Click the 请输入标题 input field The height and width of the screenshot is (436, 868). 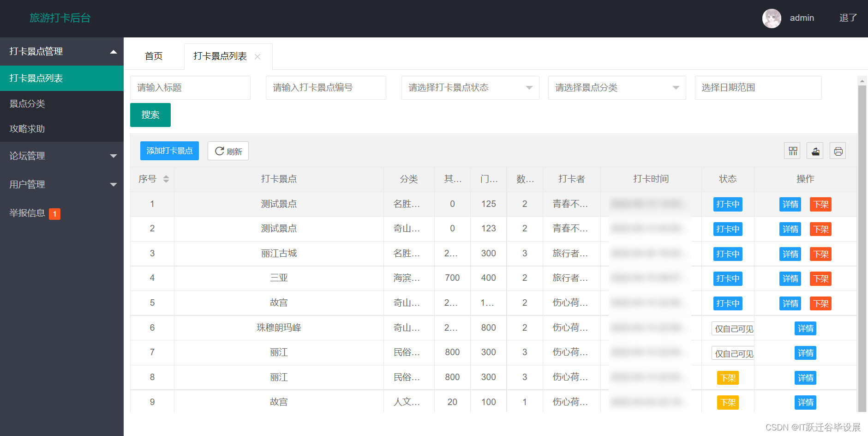click(190, 87)
